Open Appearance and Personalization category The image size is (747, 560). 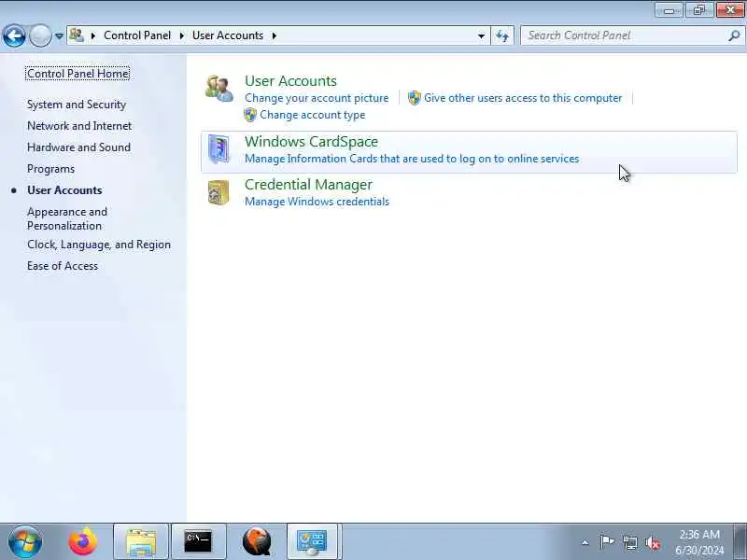tap(67, 218)
